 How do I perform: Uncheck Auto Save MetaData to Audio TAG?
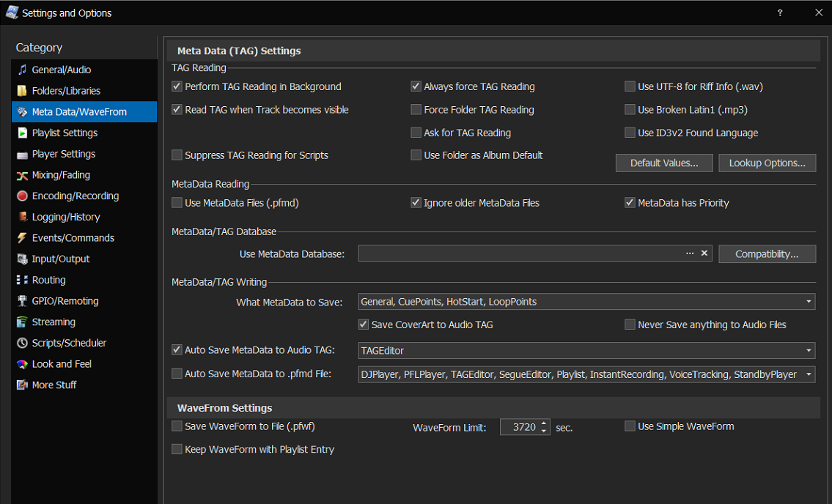[177, 350]
